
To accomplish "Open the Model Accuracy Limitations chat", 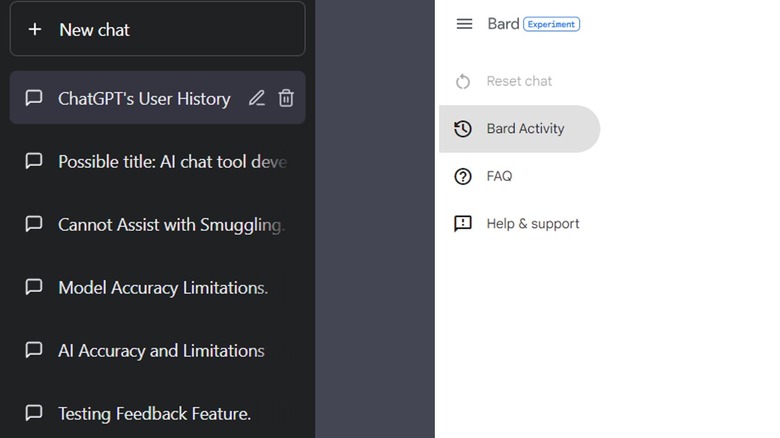I will click(x=163, y=288).
